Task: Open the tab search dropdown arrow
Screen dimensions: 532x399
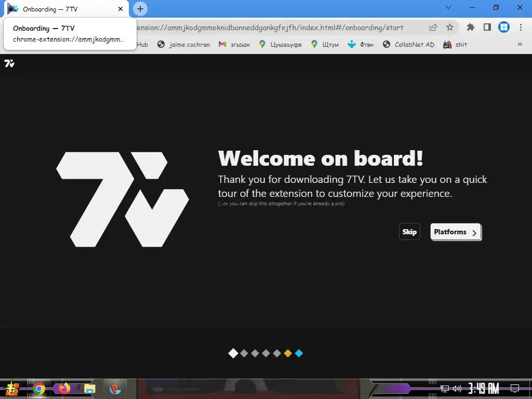Action: [448, 7]
